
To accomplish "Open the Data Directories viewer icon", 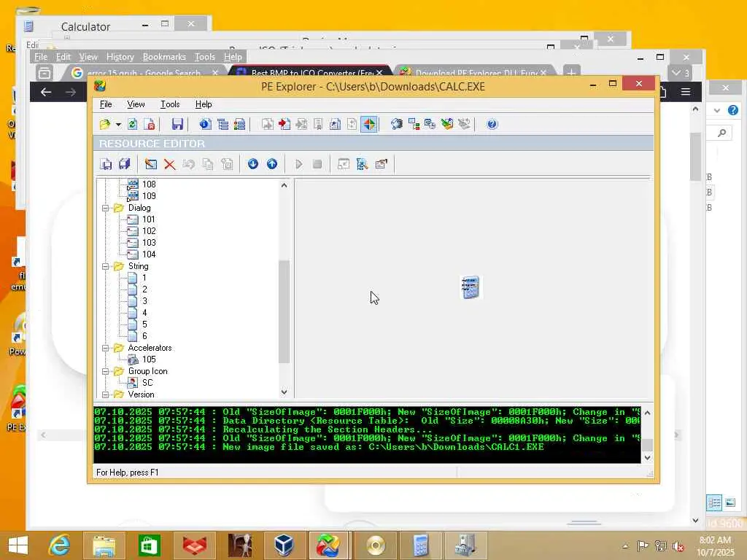I will (222, 124).
